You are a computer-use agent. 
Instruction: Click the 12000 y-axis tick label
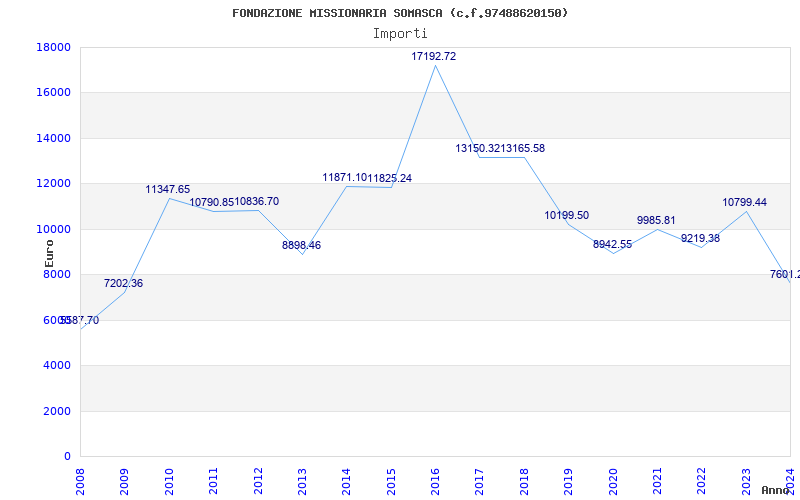[x=54, y=184]
